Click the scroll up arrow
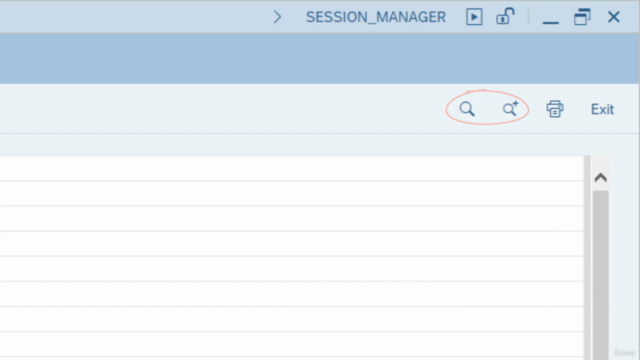 pos(600,178)
